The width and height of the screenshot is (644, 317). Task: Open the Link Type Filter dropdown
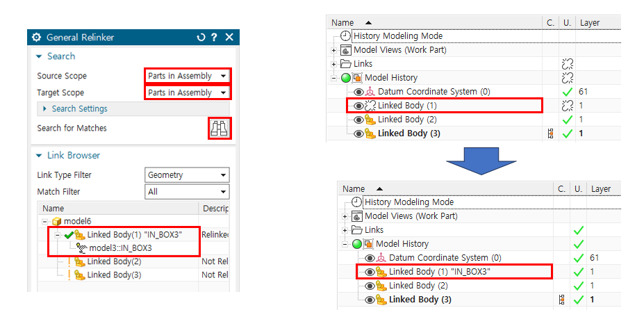(x=187, y=175)
